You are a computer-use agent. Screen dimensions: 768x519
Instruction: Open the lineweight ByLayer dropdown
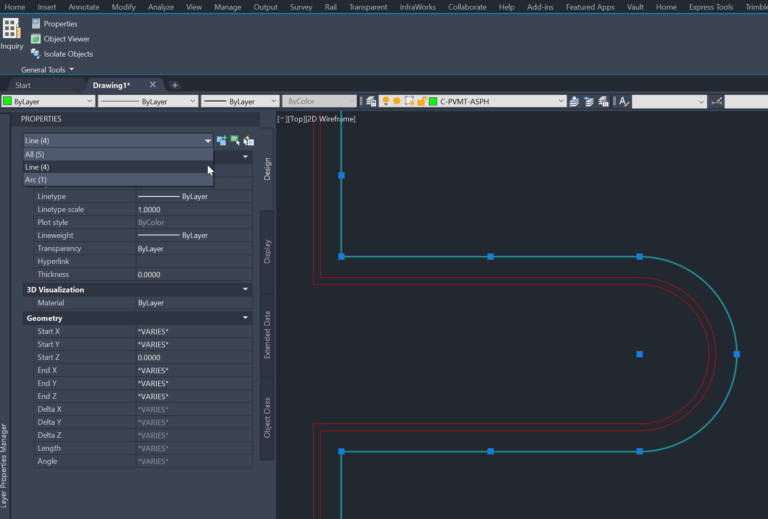tap(240, 101)
